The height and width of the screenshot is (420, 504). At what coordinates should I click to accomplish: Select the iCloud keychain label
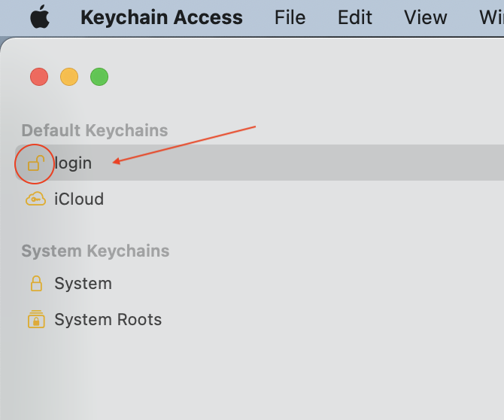pyautogui.click(x=79, y=199)
